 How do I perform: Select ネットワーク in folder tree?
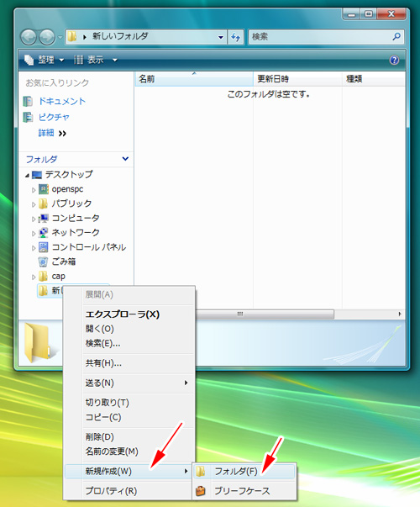(76, 233)
